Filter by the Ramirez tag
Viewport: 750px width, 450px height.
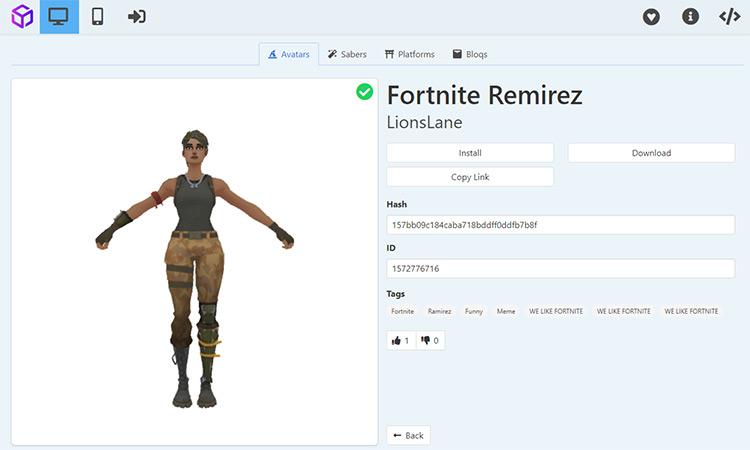click(x=439, y=311)
